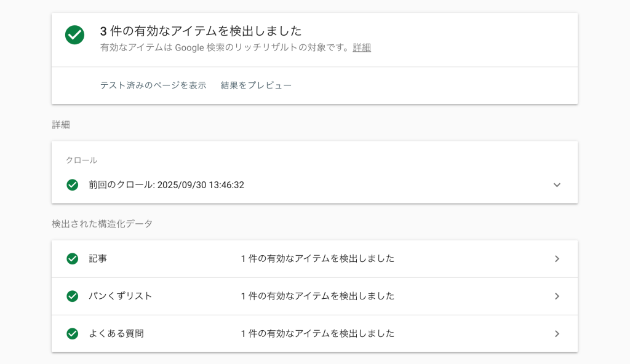Viewport: 630px width, 364px height.
Task: Click the large green checkmark beside the results heading
Action: point(75,35)
